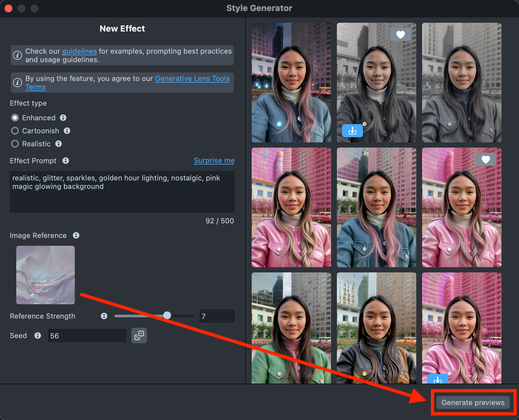The width and height of the screenshot is (519, 420).
Task: Randomize seed with the dice button
Action: [139, 335]
